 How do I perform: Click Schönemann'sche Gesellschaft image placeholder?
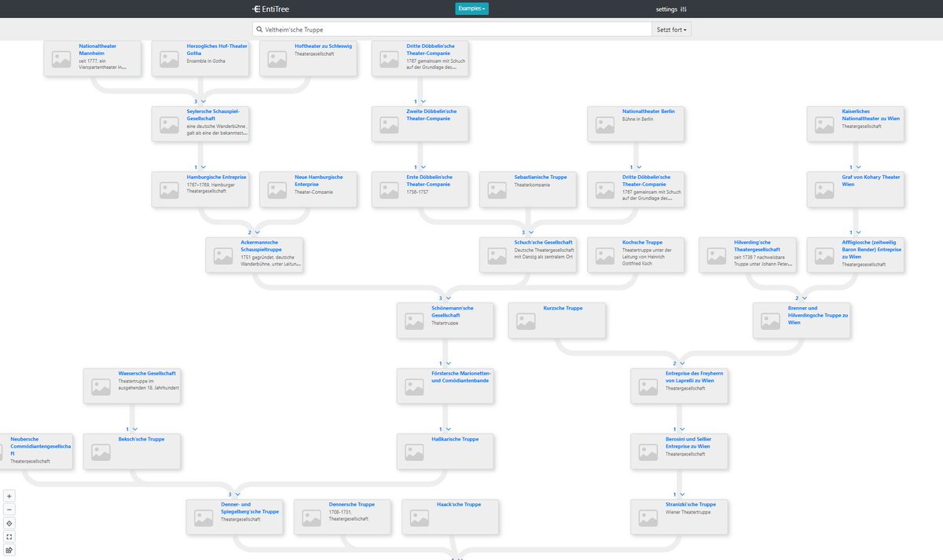click(x=414, y=320)
